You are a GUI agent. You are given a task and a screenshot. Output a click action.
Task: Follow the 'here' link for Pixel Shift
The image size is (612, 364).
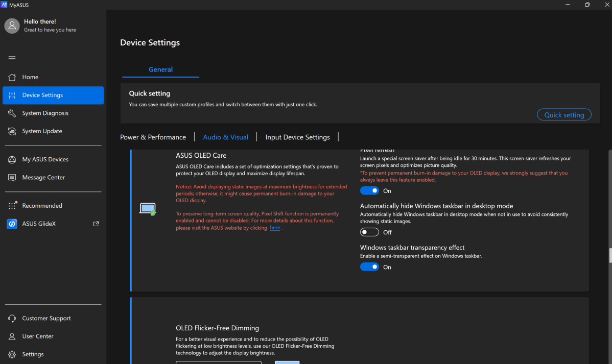coord(275,228)
